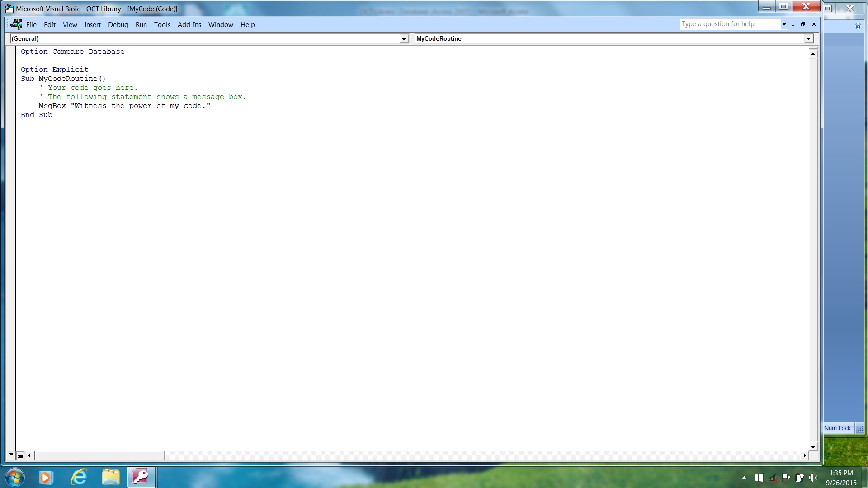The width and height of the screenshot is (868, 488).
Task: Switch to Microsoft Access taskbar button
Action: click(x=142, y=477)
